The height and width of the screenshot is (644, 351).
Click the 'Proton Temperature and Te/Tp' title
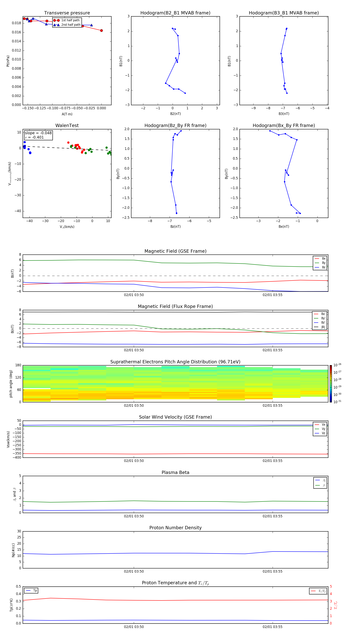175,583
